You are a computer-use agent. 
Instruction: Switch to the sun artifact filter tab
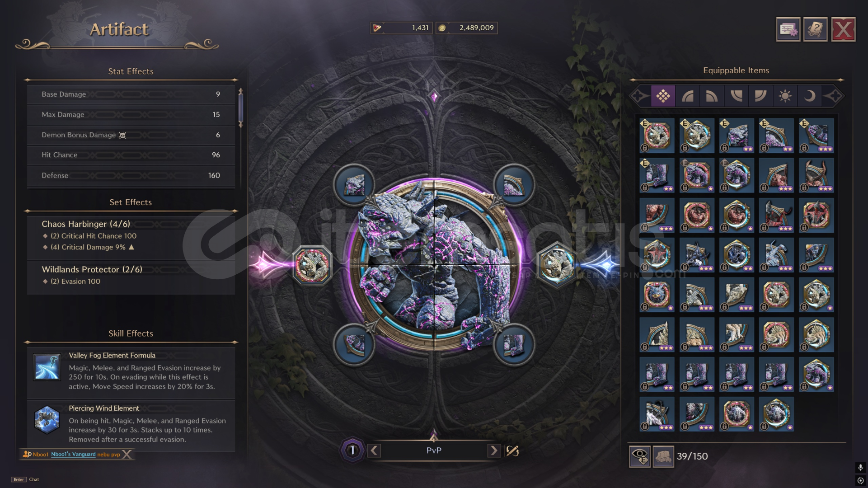785,96
